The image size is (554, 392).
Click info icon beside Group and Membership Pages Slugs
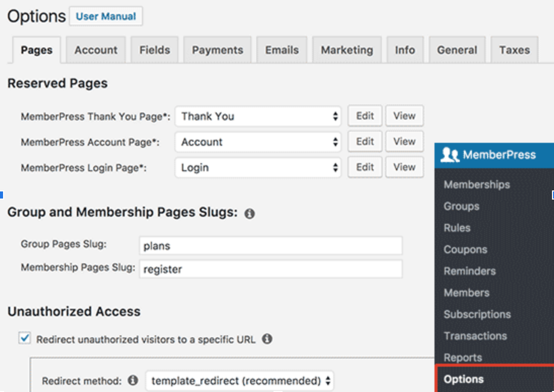[249, 214]
